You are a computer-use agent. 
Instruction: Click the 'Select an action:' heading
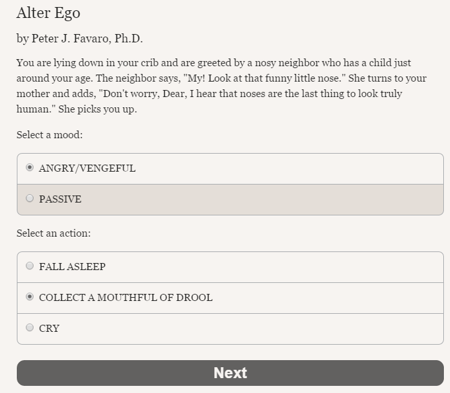pyautogui.click(x=53, y=233)
